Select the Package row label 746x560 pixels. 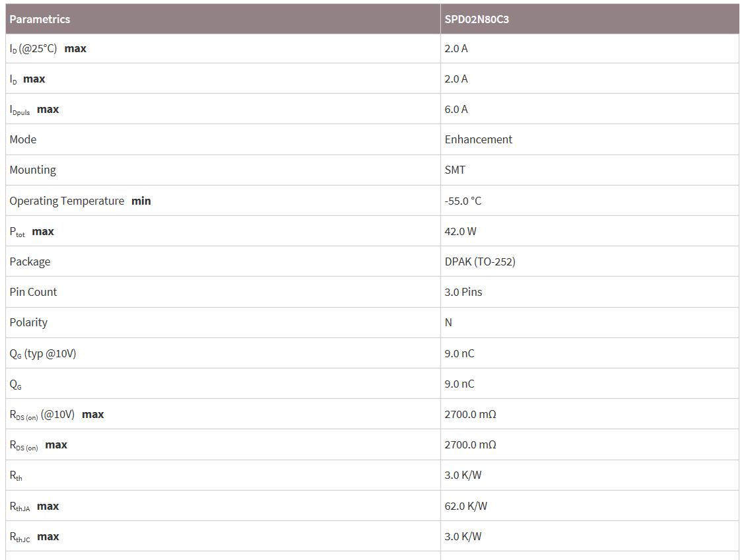coord(30,262)
